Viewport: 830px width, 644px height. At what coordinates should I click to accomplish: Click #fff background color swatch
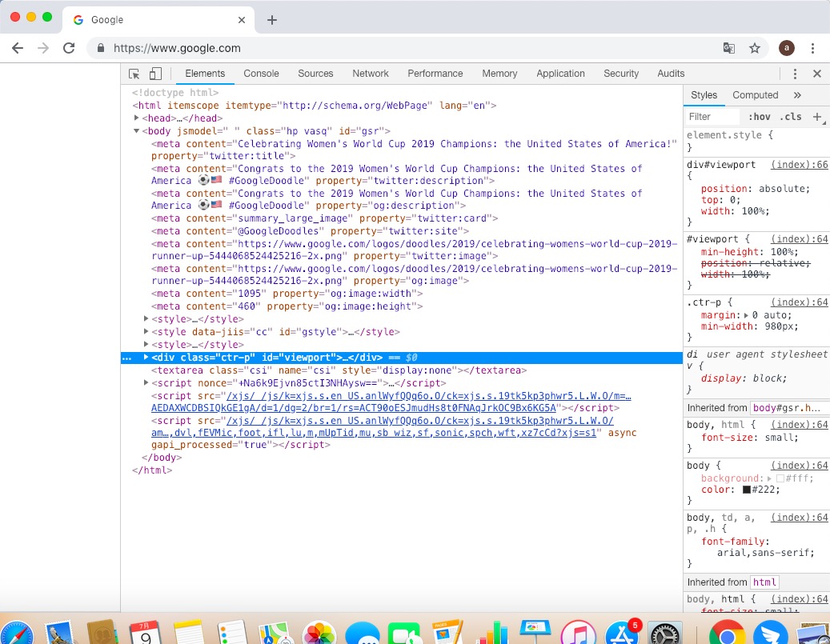pyautogui.click(x=780, y=478)
